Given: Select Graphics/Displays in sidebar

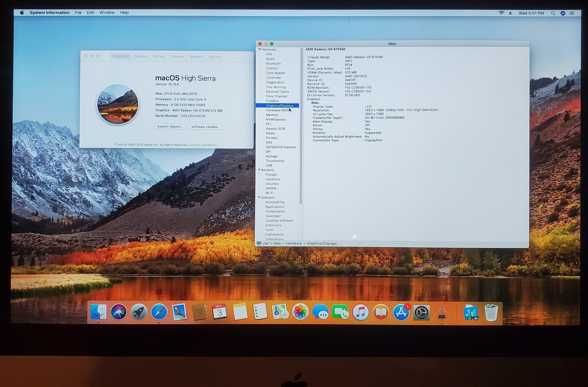Looking at the screenshot, I should (x=277, y=106).
